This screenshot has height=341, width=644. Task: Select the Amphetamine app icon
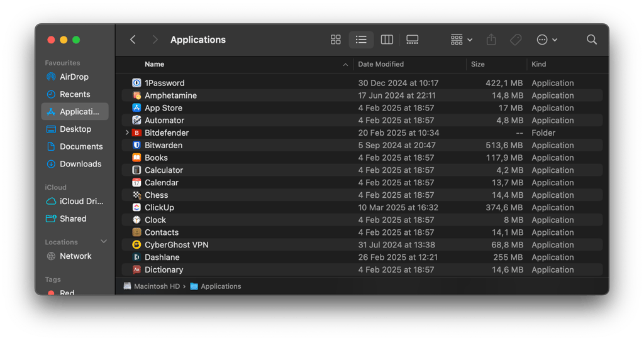point(136,95)
